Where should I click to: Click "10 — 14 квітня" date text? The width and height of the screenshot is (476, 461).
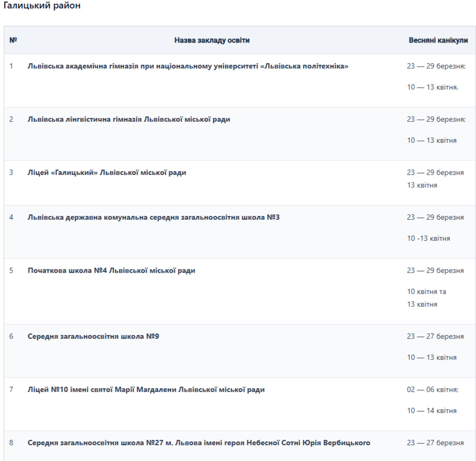click(431, 411)
